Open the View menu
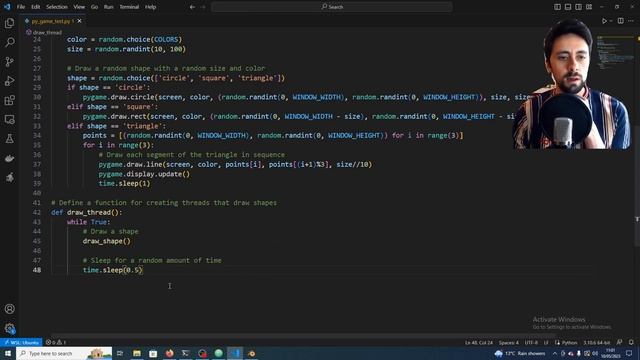Screen dimensions: 640x360 (79, 7)
